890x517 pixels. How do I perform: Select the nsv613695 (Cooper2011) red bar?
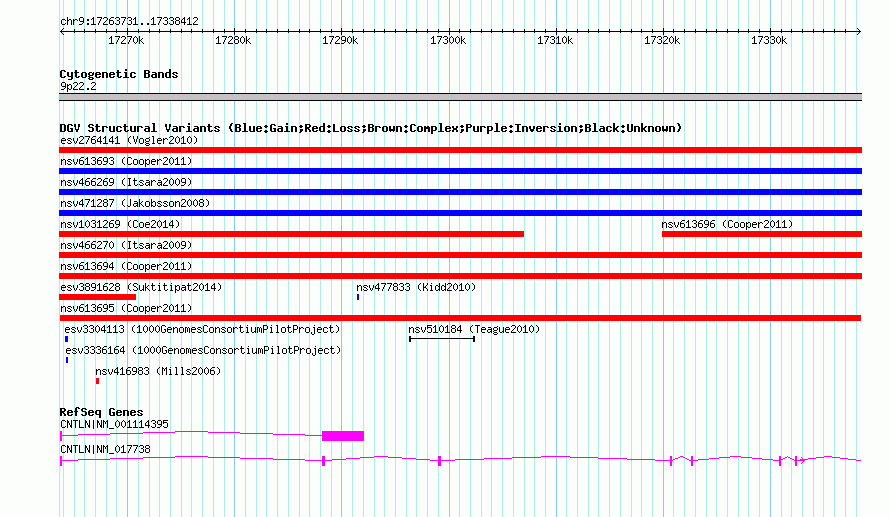pyautogui.click(x=460, y=318)
